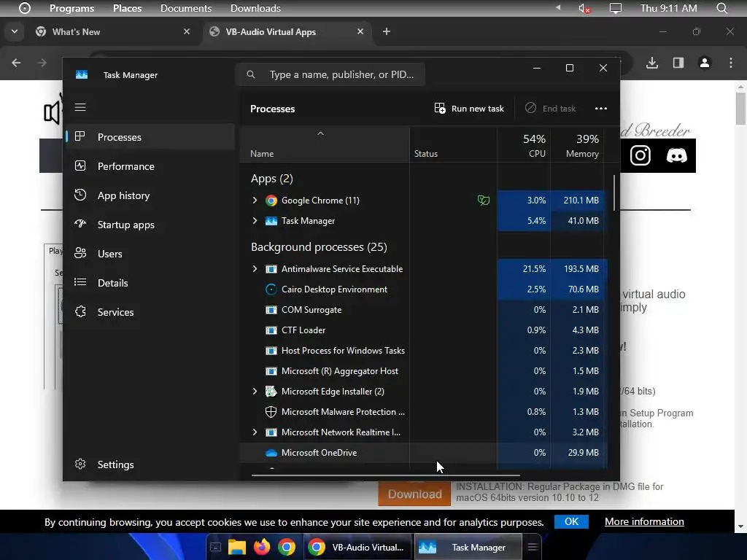
Task: Open App history in Task Manager
Action: (x=150, y=195)
